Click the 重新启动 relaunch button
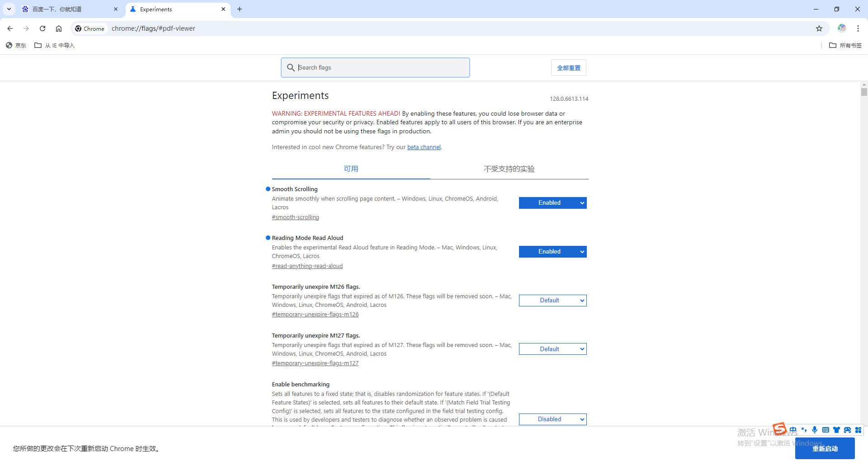Viewport: 868px width, 470px height. click(x=825, y=448)
